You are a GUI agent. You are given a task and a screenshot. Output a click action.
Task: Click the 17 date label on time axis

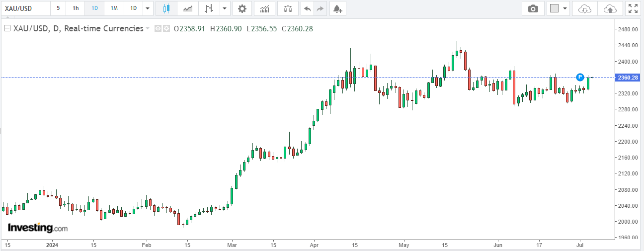[539, 245]
